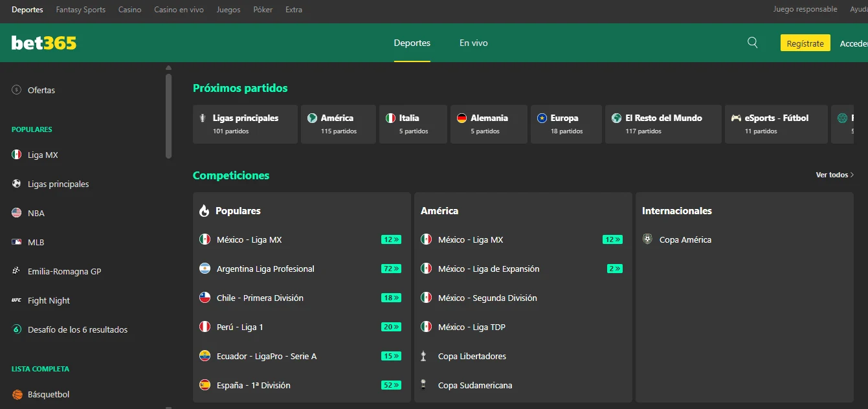
Task: Open Casino en vivo in the top menu
Action: click(x=179, y=10)
